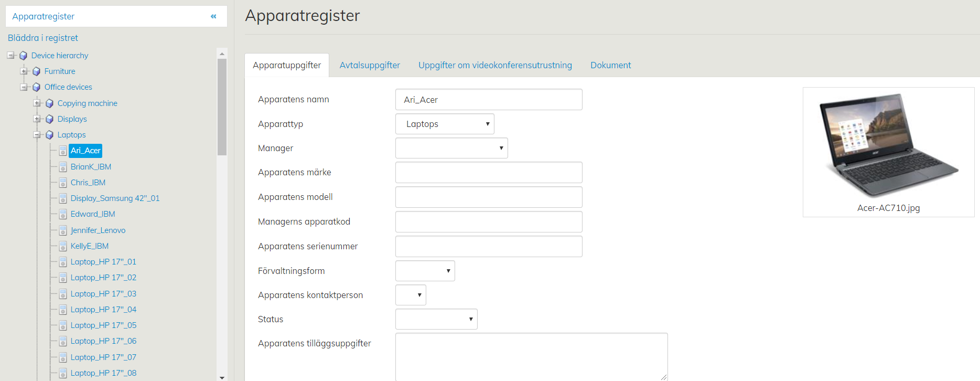Collapse the Apparatregister sidebar panel

(x=213, y=16)
